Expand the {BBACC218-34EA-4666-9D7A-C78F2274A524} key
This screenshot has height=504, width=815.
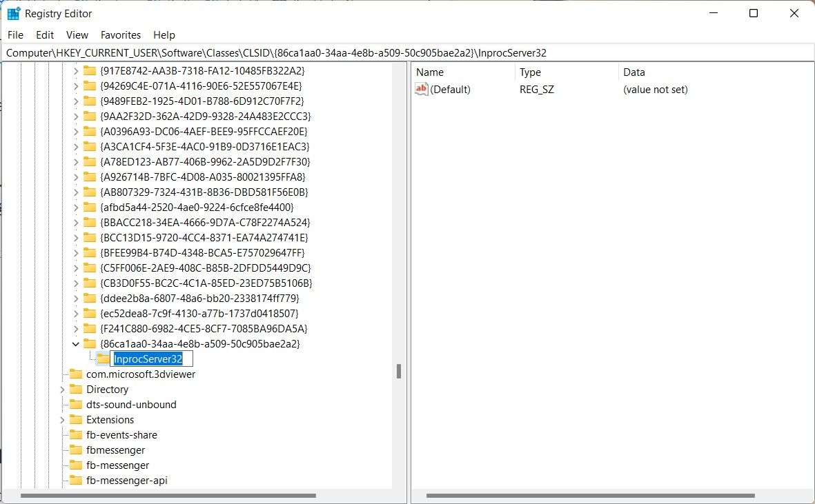[x=76, y=222]
